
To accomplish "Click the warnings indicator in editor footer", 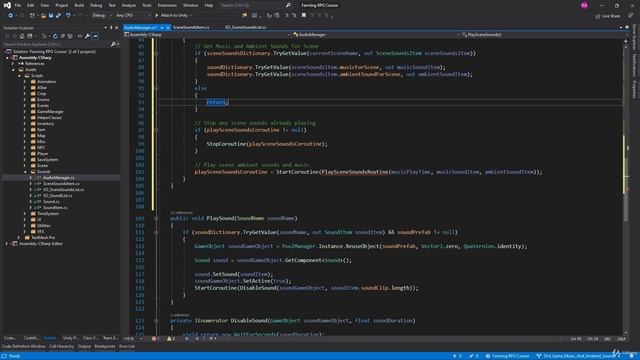I will point(171,339).
